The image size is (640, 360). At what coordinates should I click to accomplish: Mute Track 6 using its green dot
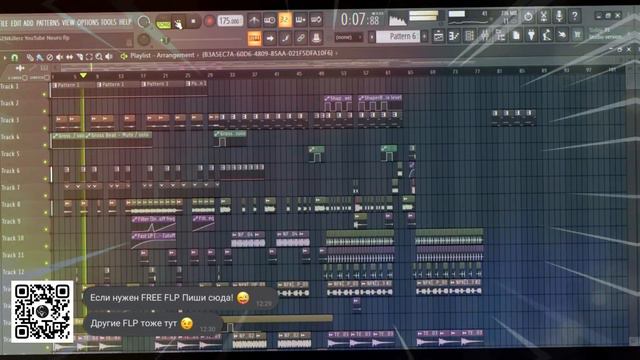pyautogui.click(x=45, y=179)
